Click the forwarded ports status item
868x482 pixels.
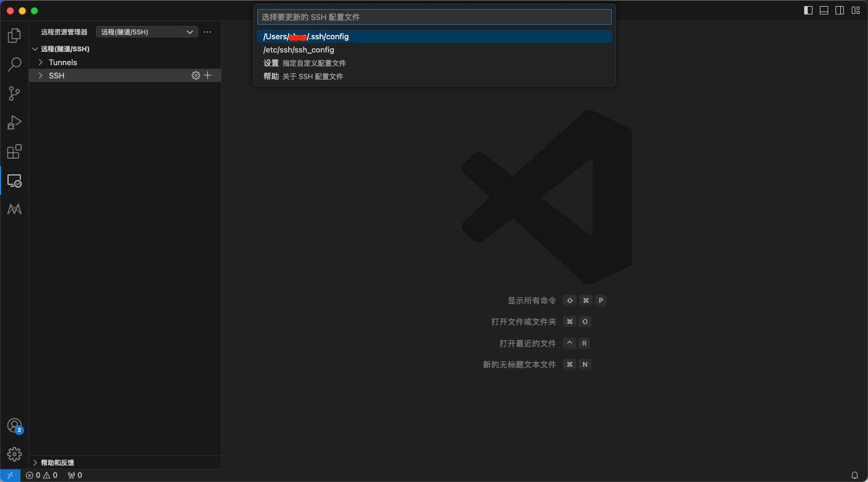coord(75,475)
